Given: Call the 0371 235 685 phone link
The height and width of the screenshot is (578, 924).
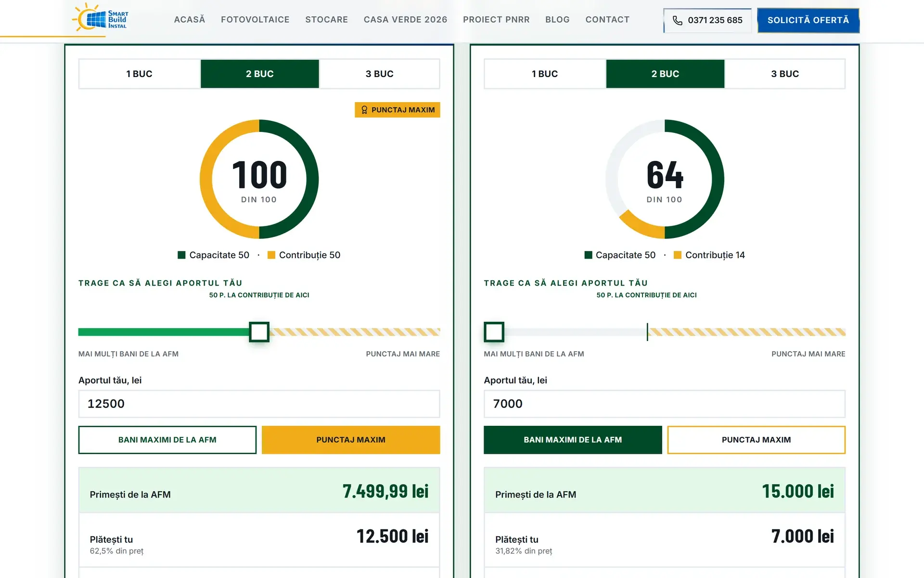Looking at the screenshot, I should pyautogui.click(x=707, y=20).
